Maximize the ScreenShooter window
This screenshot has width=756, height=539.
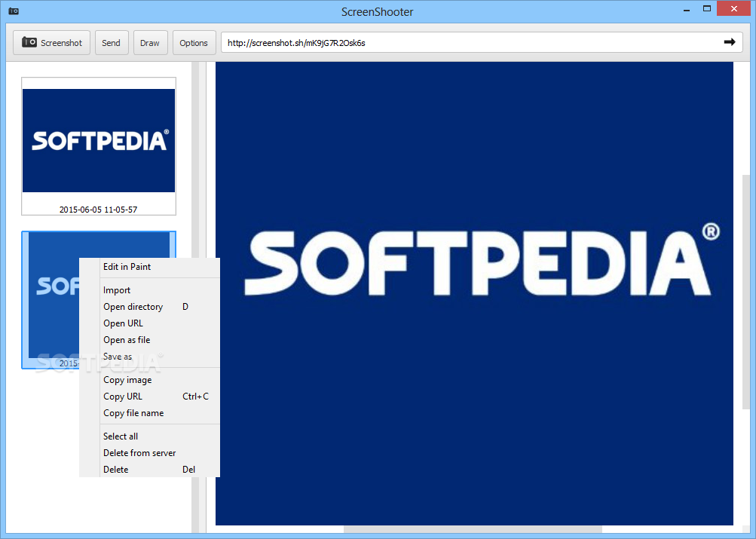[707, 9]
